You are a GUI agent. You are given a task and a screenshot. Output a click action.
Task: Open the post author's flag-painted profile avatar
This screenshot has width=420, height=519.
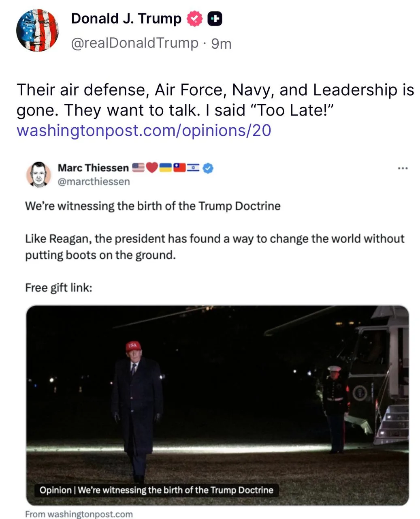(37, 30)
